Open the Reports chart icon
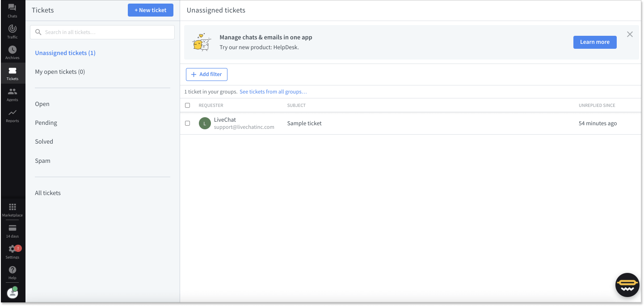 pyautogui.click(x=13, y=112)
